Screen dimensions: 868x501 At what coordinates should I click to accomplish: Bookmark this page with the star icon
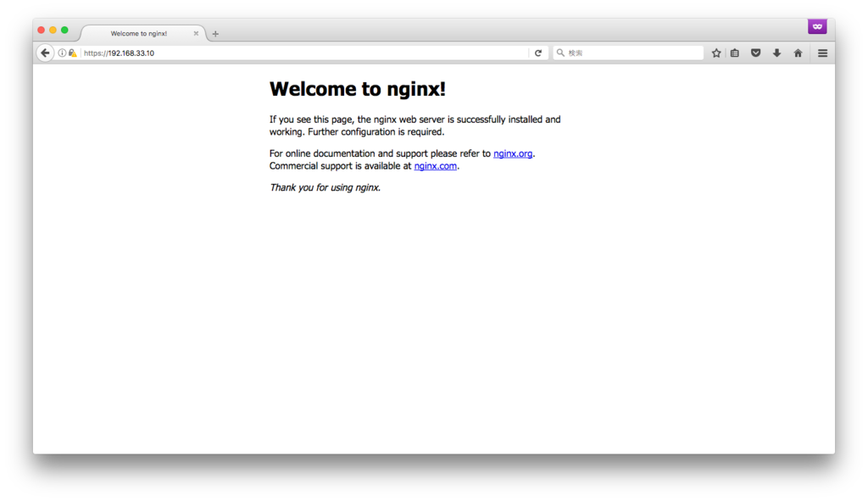716,53
